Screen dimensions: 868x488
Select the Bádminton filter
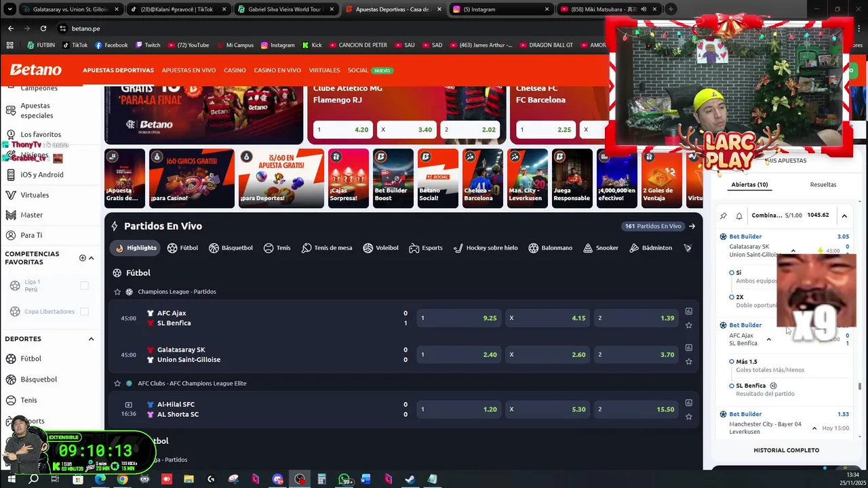650,248
